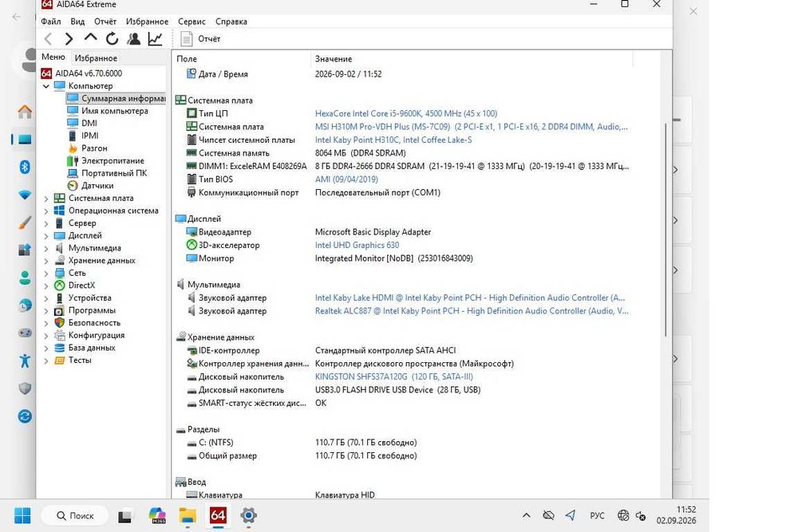Expand the Сеть tree node

tap(46, 273)
